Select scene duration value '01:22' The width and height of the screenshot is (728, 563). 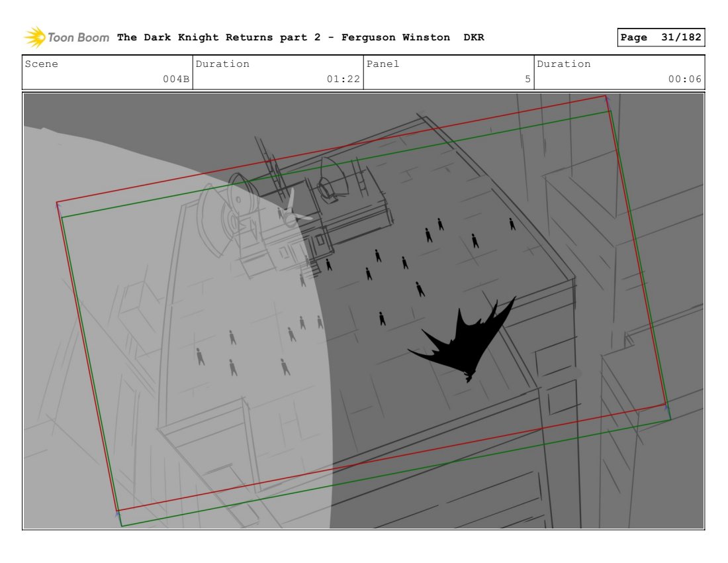343,79
